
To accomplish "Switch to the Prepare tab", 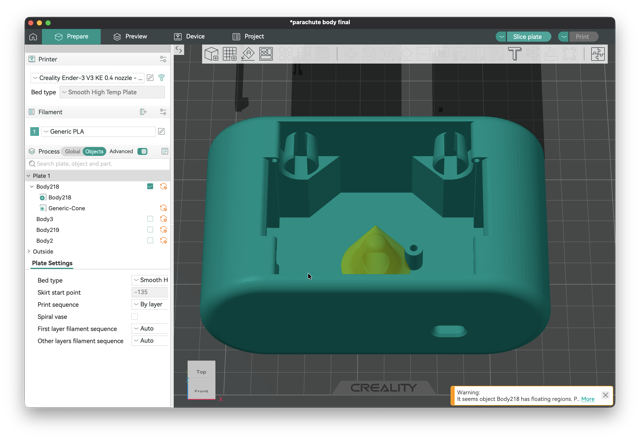I will (x=71, y=37).
